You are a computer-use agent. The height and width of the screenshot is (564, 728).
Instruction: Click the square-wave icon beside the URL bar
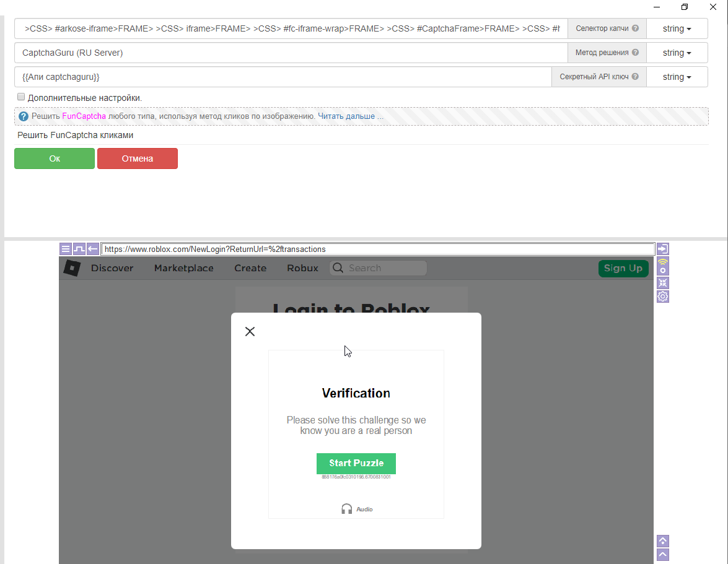pos(79,249)
